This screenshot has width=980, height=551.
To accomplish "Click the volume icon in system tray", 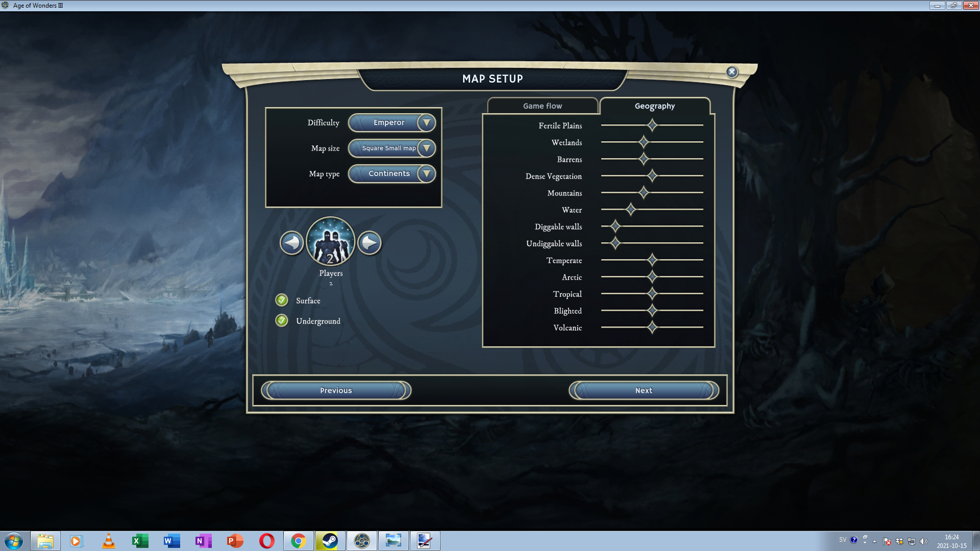I will tap(924, 541).
